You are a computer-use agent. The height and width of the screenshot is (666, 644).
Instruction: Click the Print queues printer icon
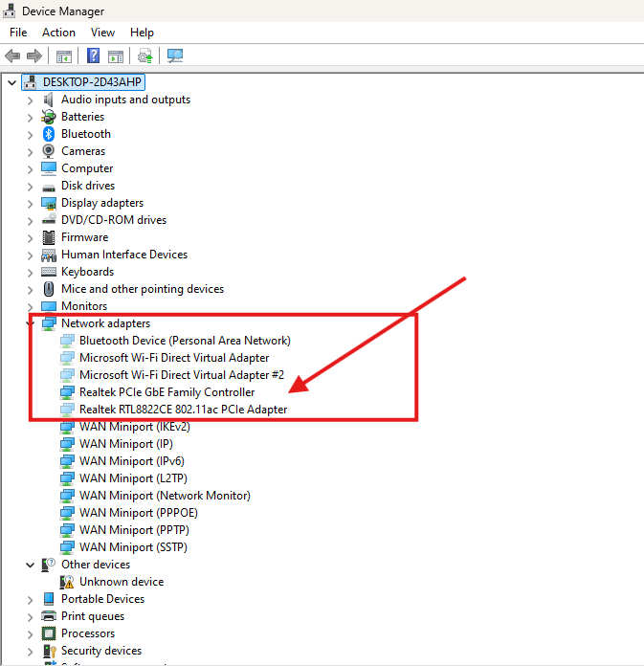point(49,616)
